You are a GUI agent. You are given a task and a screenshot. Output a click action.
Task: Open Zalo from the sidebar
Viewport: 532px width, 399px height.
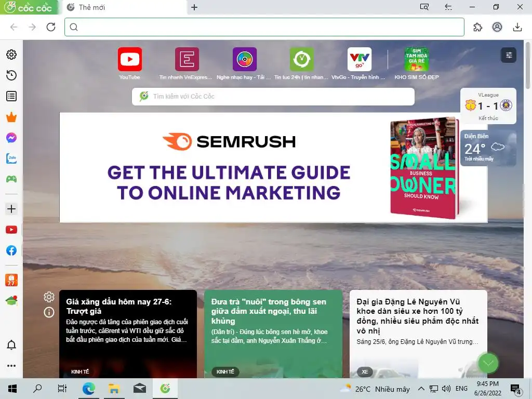(11, 158)
